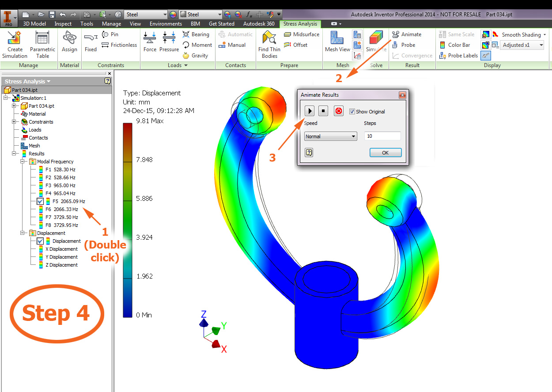Image resolution: width=552 pixels, height=392 pixels.
Task: Click the Undo arrow
Action: click(63, 15)
